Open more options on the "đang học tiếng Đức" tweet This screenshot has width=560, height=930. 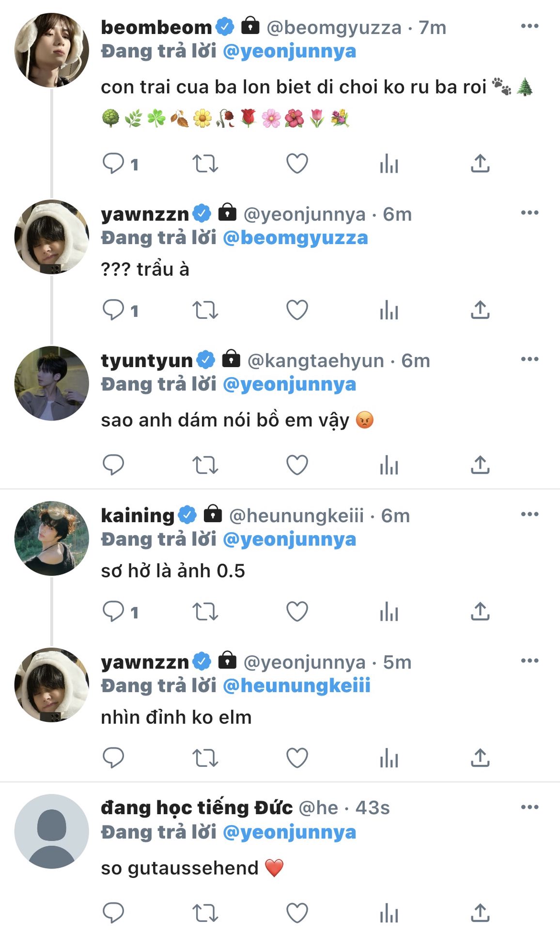pyautogui.click(x=529, y=807)
